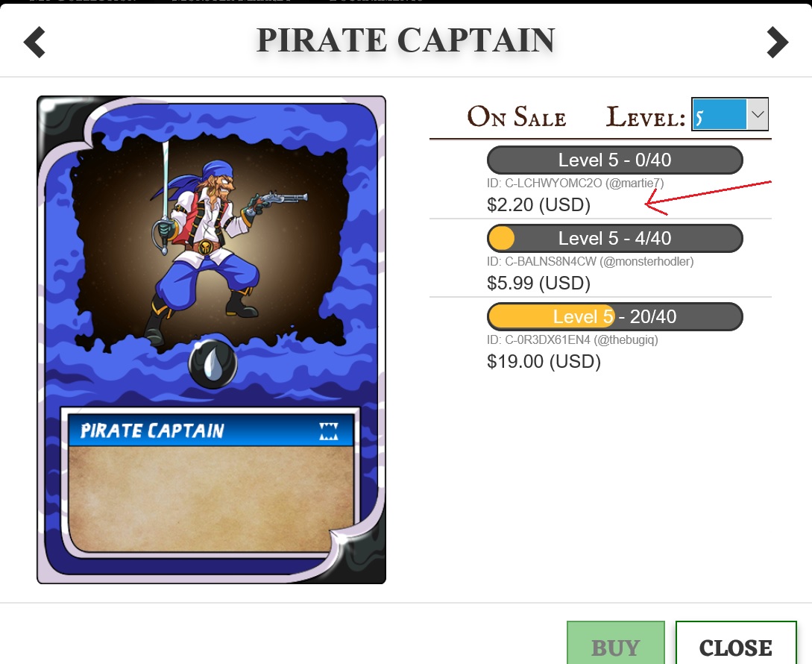This screenshot has width=812, height=664.
Task: Select the Level 5 - 4/40 listing
Action: tap(614, 239)
